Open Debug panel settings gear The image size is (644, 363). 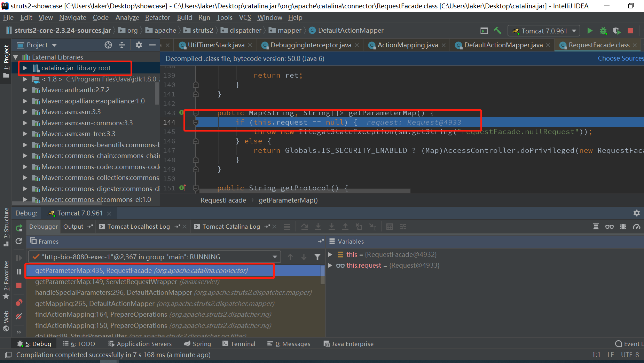[x=637, y=213]
